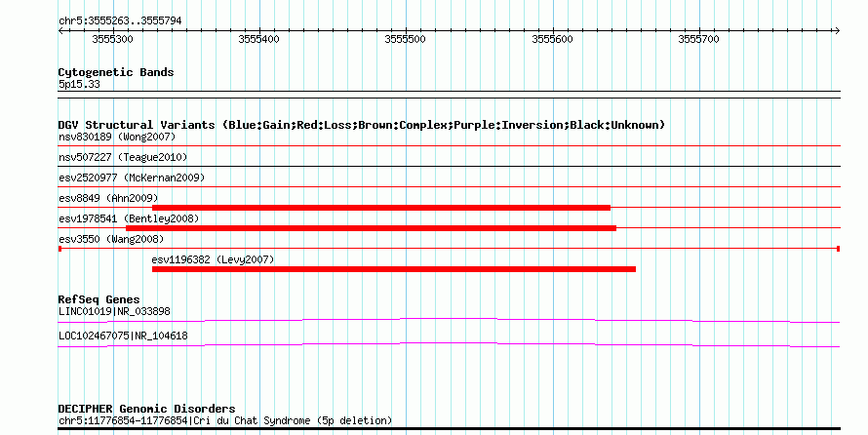Viewport: 868px width, 435px height.
Task: Select the Cytogenetic Bands track title
Action: click(116, 72)
